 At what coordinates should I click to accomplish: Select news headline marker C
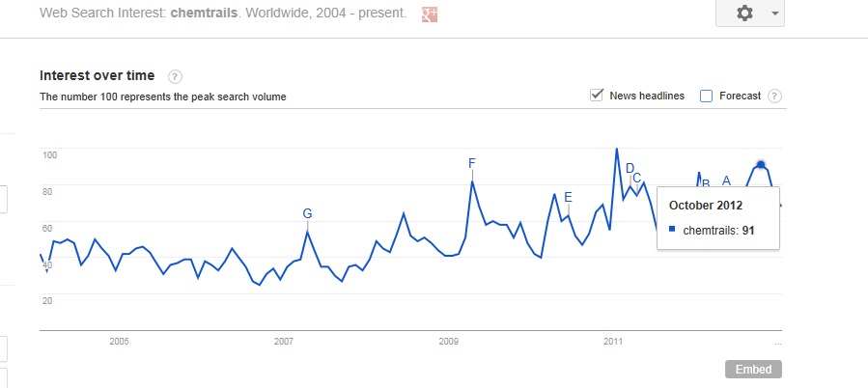coord(637,178)
